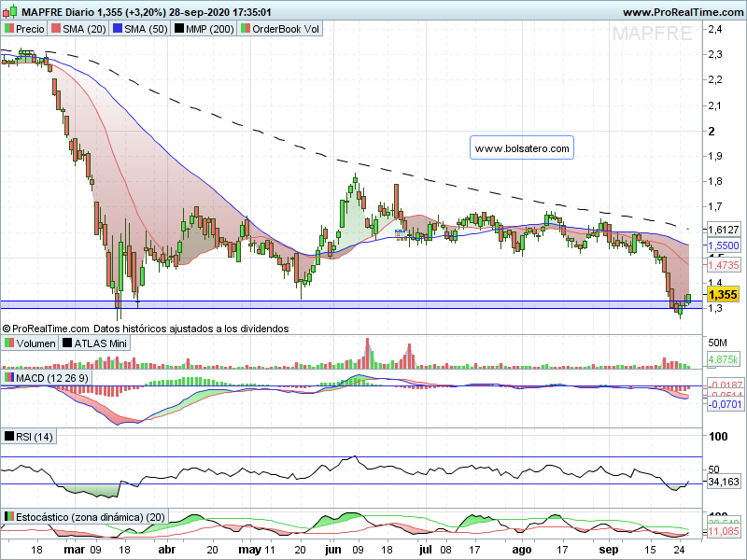The image size is (747, 560).
Task: Click the www.ProRealTime.com header link
Action: pos(684,12)
